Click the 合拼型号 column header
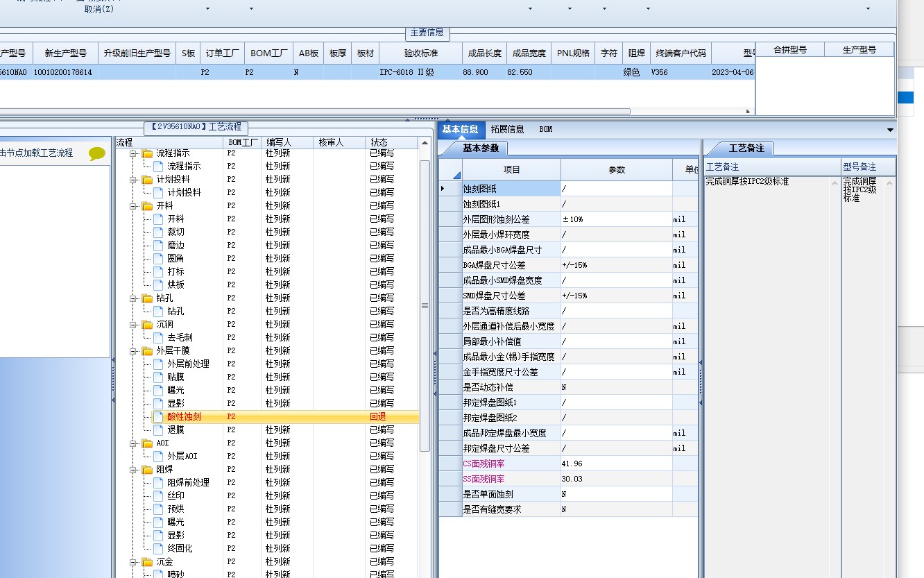 coord(790,50)
